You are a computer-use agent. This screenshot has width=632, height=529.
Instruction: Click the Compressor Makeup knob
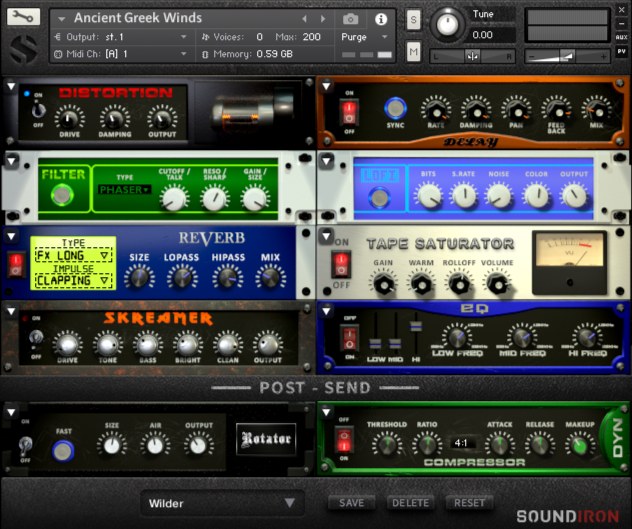(580, 444)
